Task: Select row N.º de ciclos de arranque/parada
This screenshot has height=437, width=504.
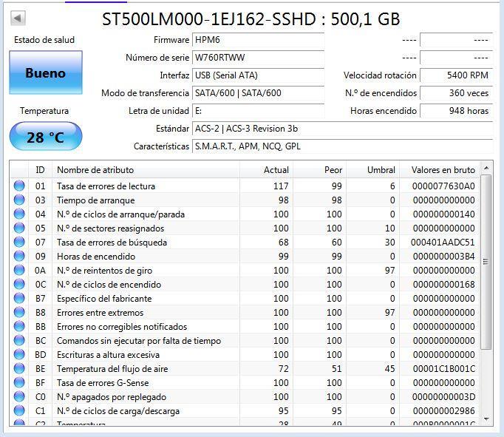Action: click(245, 214)
